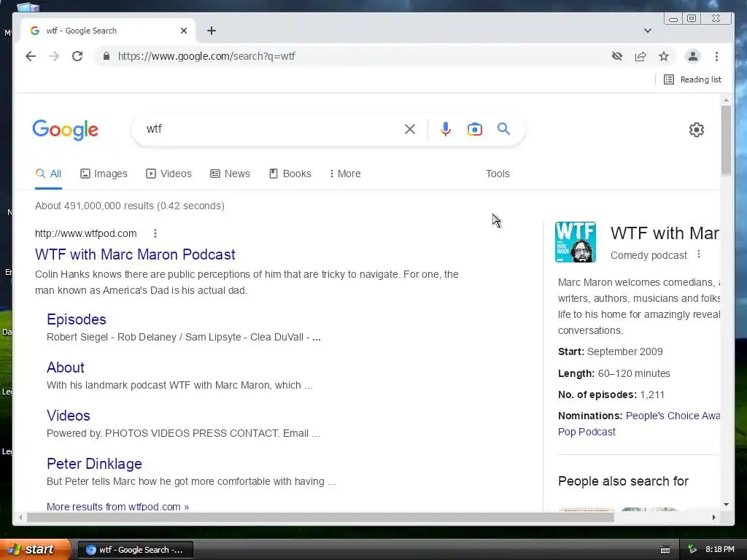Click the padlock site info icon

(107, 56)
